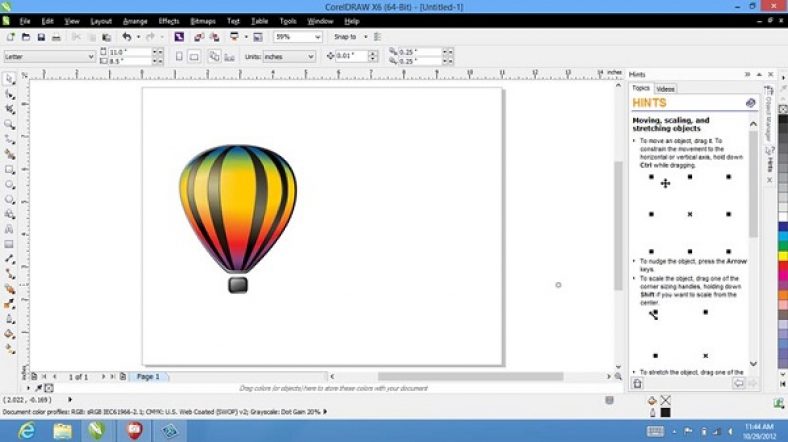Select the Outline Pen tool
The height and width of the screenshot is (442, 788).
(x=9, y=319)
